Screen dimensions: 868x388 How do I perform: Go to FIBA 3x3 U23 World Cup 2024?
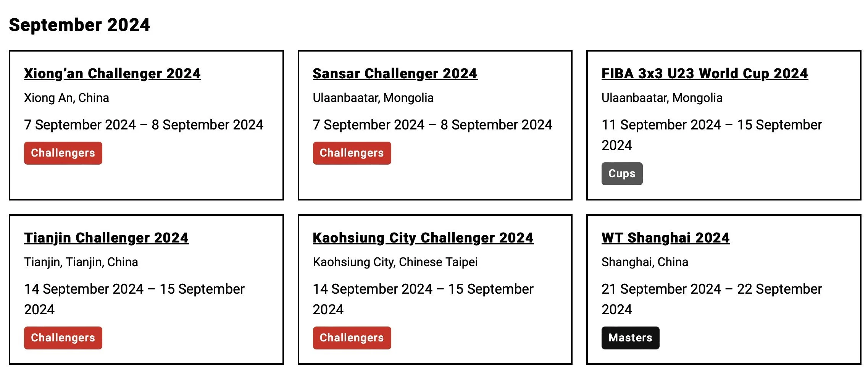pos(704,74)
